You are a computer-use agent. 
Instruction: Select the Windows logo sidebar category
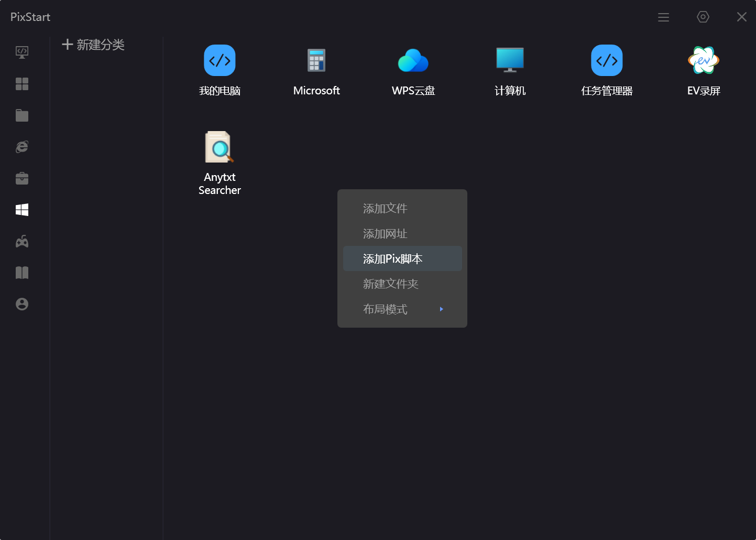click(x=22, y=210)
